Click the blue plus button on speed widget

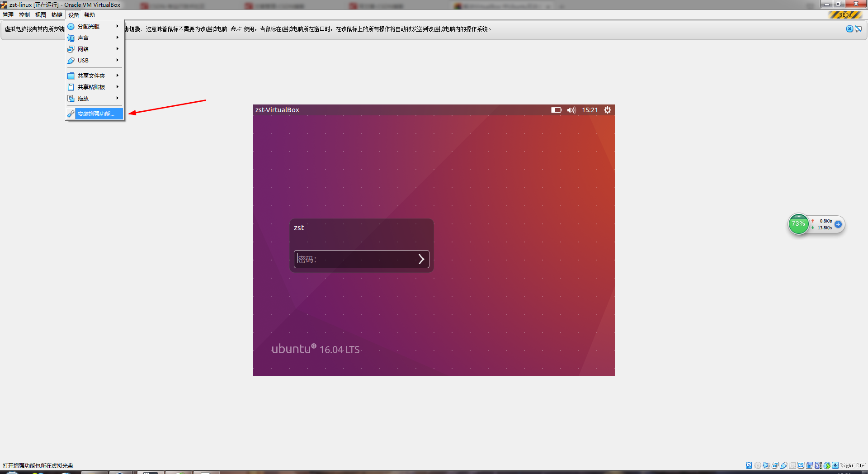[x=838, y=224]
